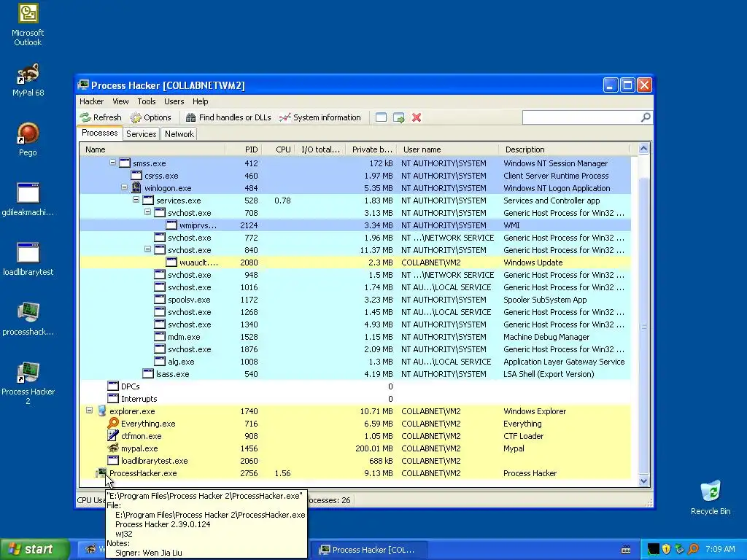747x560 pixels.
Task: Select the ProcessHacker.exe process icon
Action: 101,472
